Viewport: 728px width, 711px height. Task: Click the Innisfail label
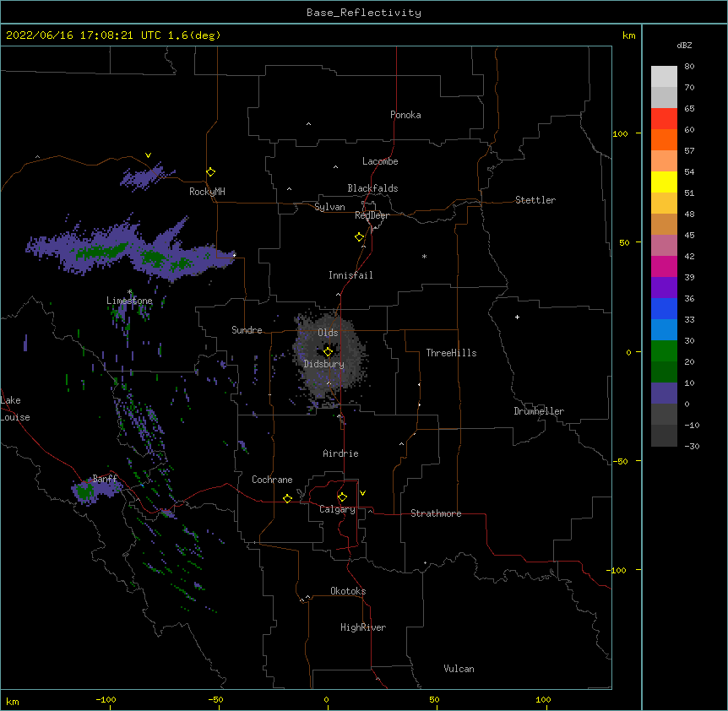tap(350, 275)
